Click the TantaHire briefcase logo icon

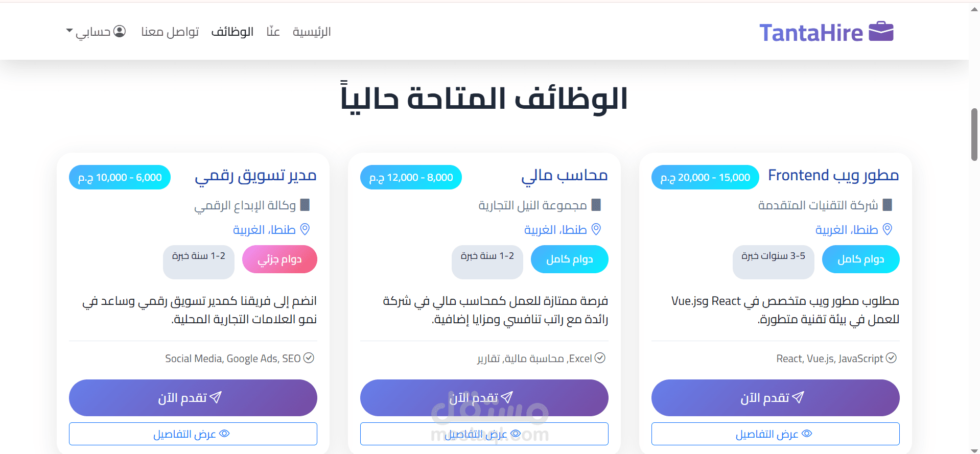click(881, 32)
